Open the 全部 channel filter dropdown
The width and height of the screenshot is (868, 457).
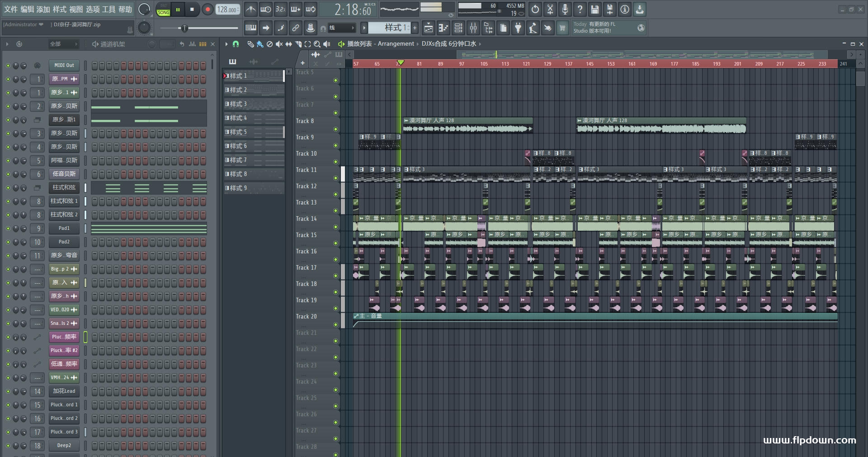[x=63, y=44]
